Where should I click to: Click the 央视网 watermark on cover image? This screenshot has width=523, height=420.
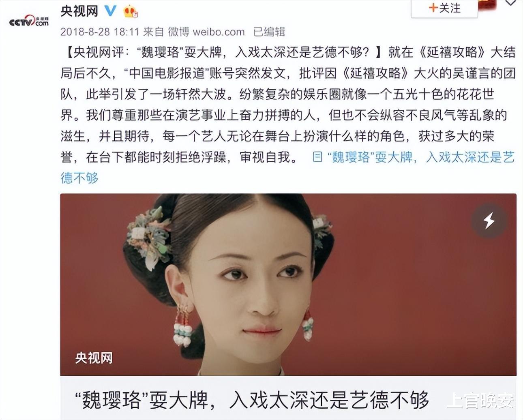tap(94, 358)
